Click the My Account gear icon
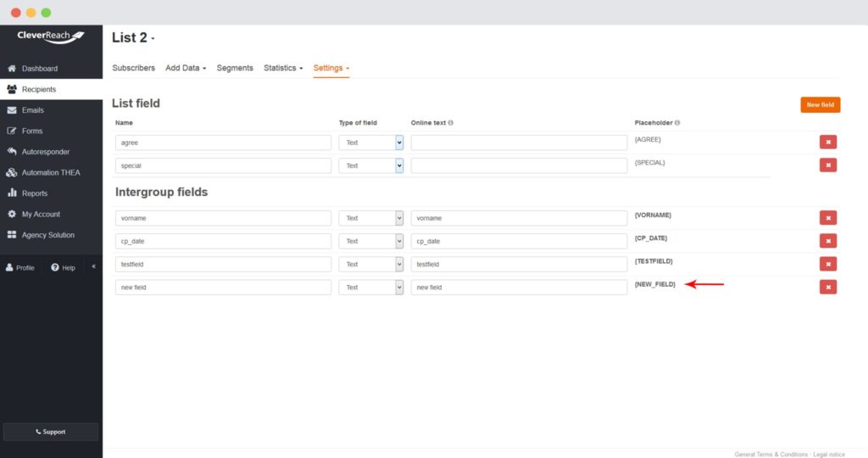 point(12,214)
